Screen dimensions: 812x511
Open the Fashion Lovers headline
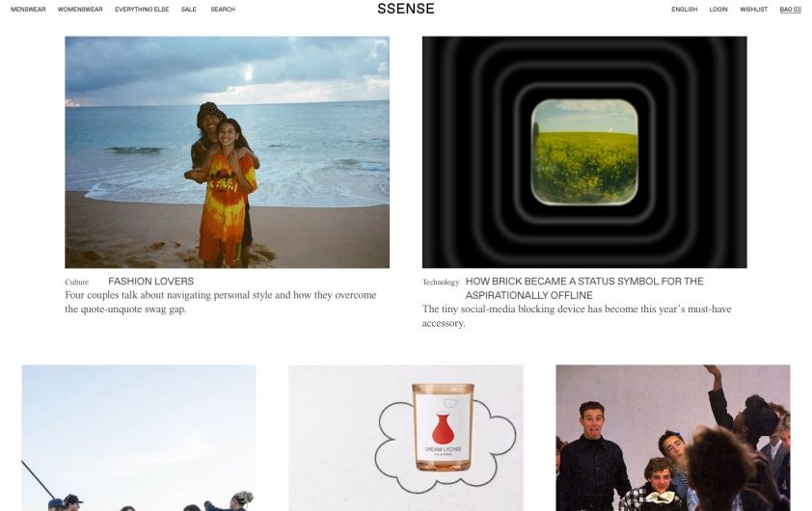click(150, 282)
